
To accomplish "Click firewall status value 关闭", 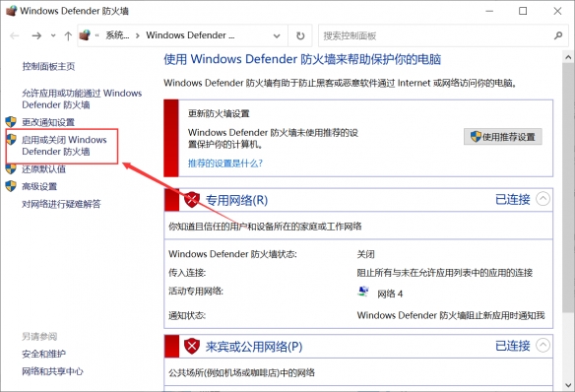I will point(365,254).
